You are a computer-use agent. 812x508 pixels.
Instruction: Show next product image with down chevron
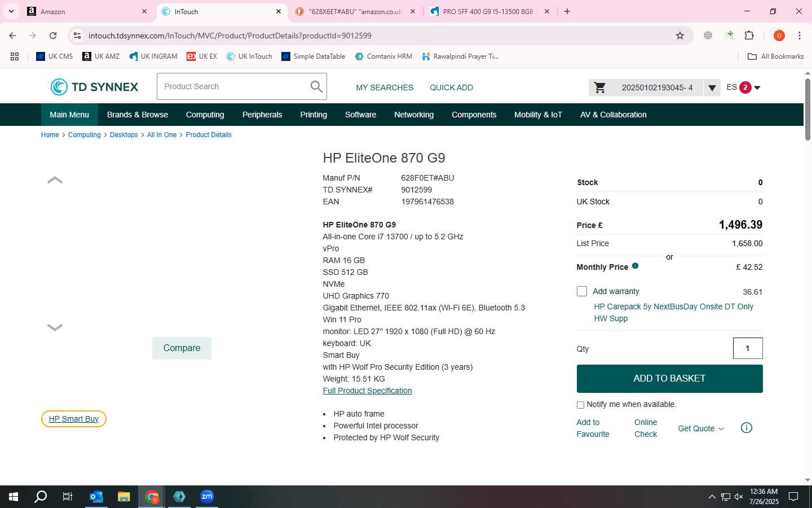tap(55, 327)
